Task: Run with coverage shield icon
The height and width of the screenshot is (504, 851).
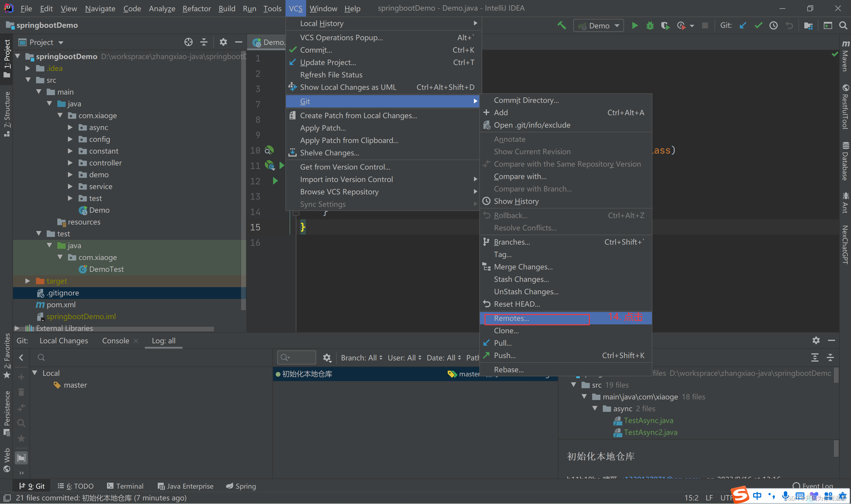Action: click(x=665, y=25)
